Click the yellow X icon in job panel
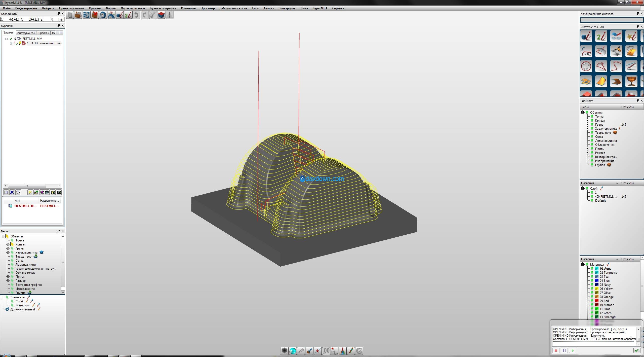The image size is (644, 357). [30, 192]
